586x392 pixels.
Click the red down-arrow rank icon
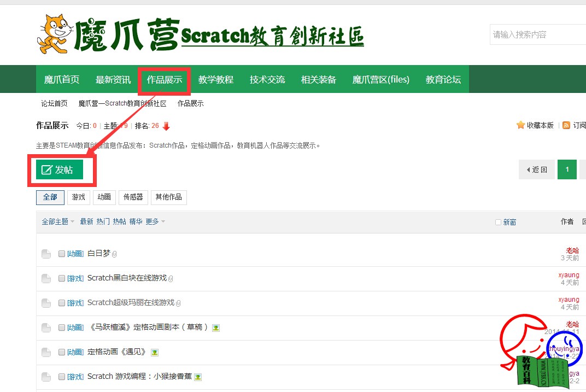166,126
